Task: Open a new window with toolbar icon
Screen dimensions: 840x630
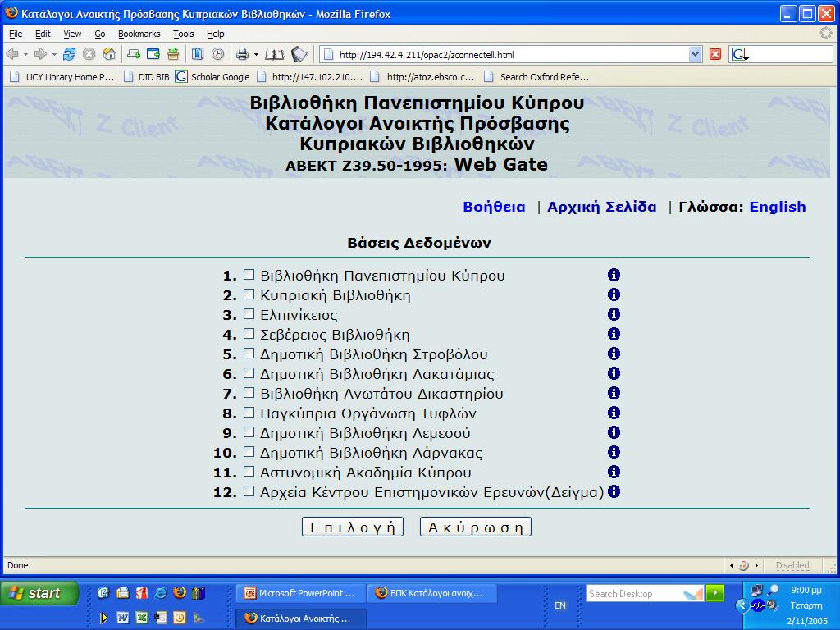Action: pos(153,54)
